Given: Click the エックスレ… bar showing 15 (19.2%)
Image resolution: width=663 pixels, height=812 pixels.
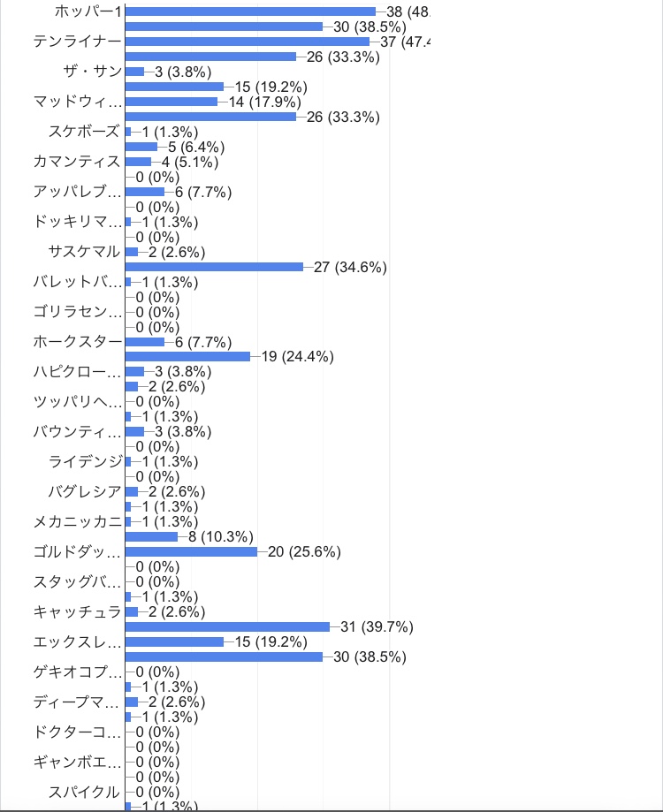Looking at the screenshot, I should (x=174, y=641).
